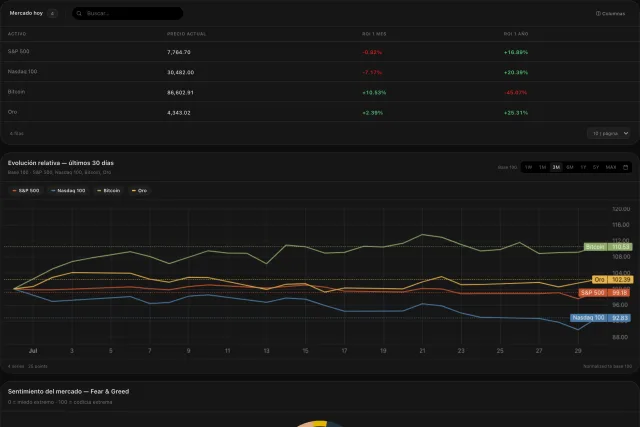Select the Nasdaq 100 table row name

click(22, 71)
